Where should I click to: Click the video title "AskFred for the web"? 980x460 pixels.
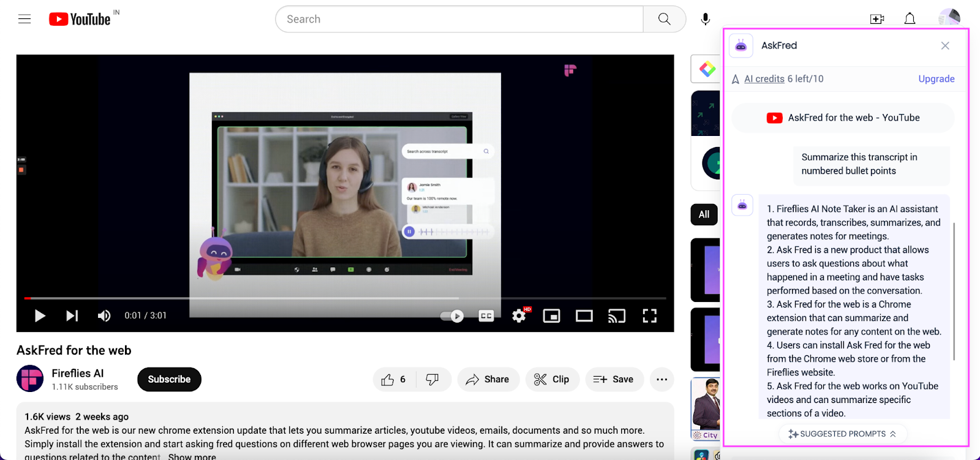[74, 350]
